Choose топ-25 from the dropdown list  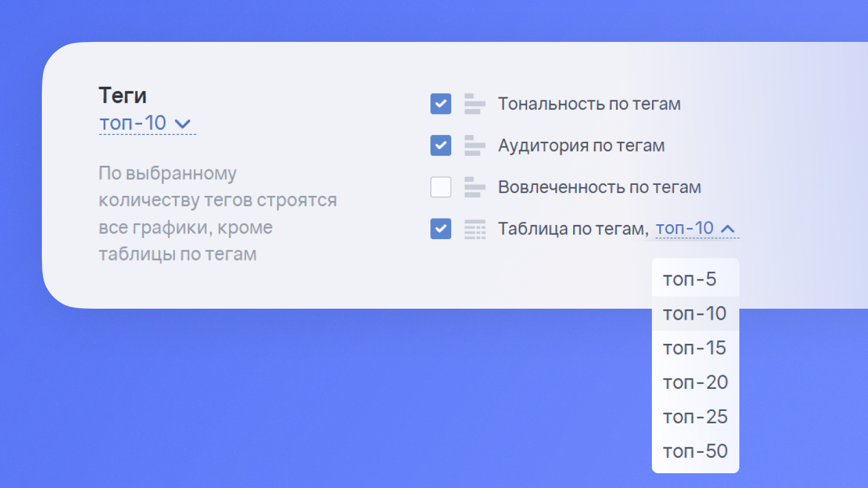pyautogui.click(x=695, y=417)
